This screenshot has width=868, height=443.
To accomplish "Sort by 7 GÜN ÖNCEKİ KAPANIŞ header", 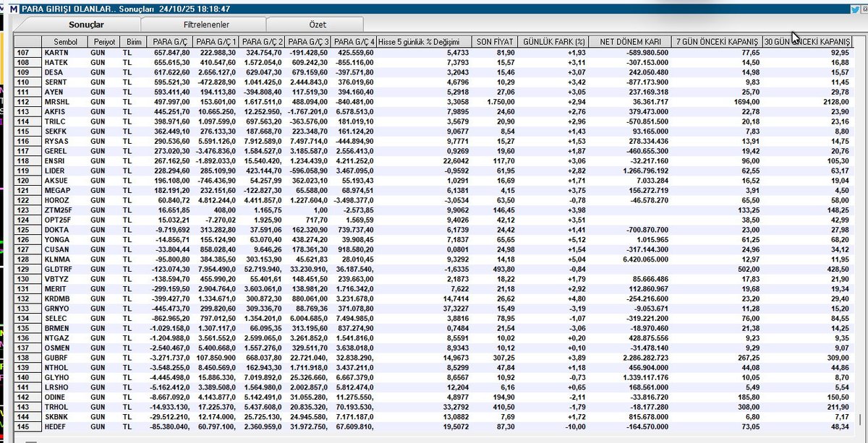I will click(x=717, y=42).
